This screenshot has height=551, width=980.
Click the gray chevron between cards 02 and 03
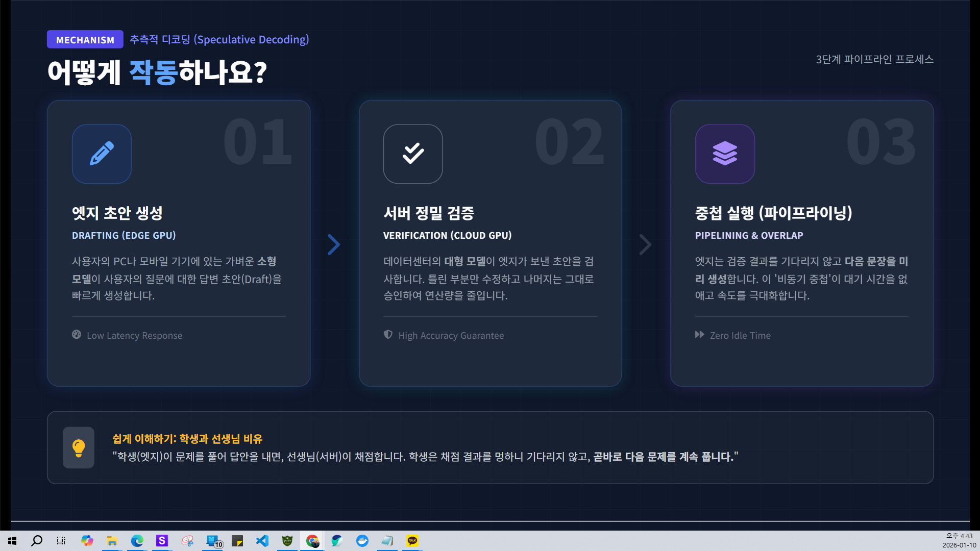(645, 245)
